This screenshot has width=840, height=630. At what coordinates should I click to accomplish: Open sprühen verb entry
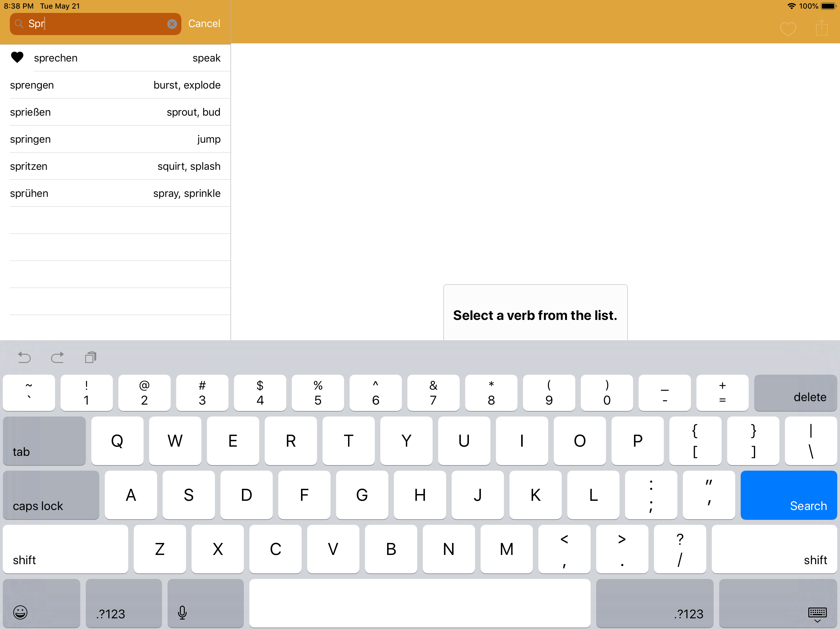tap(115, 193)
